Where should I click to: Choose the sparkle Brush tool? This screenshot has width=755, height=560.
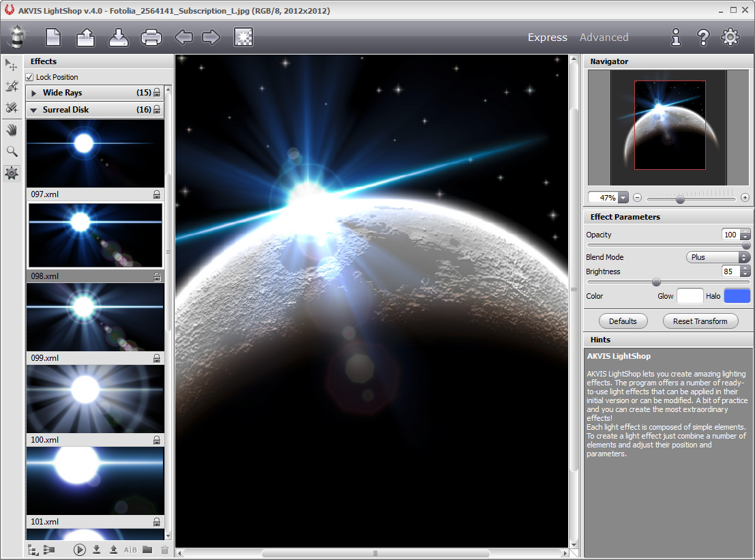click(x=12, y=86)
